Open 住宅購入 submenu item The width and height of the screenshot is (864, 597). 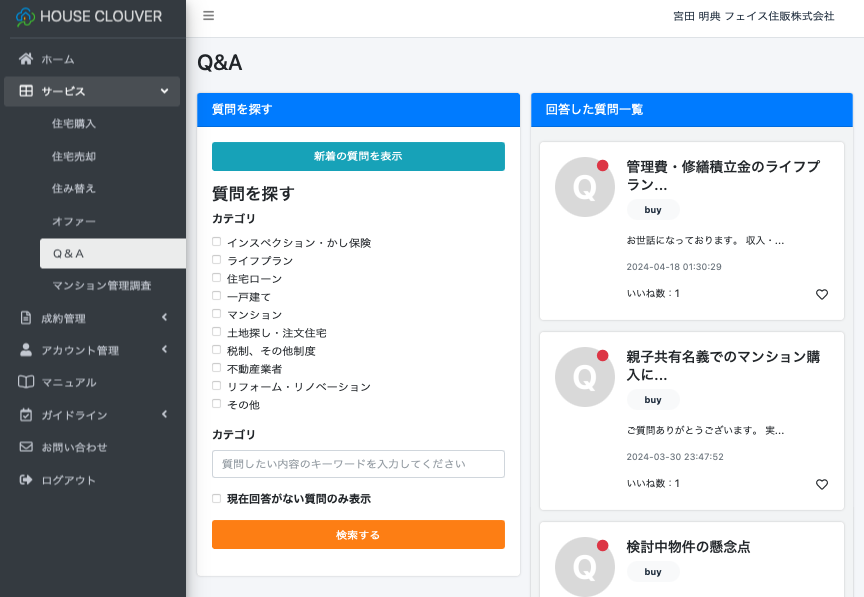pyautogui.click(x=74, y=124)
